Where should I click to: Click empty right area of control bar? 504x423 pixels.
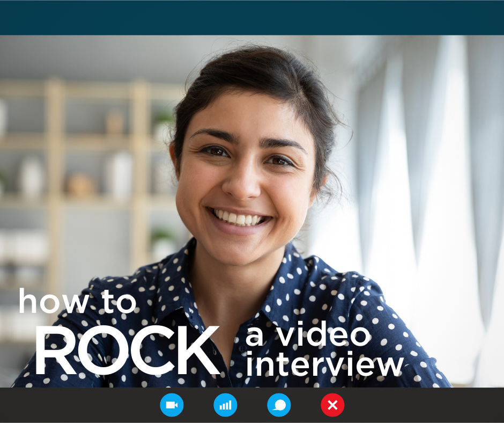(x=429, y=405)
